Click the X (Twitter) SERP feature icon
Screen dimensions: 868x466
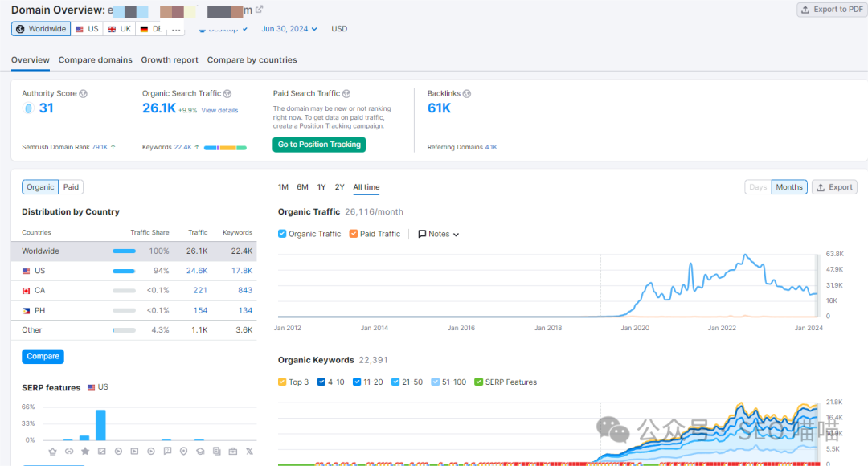pos(249,452)
